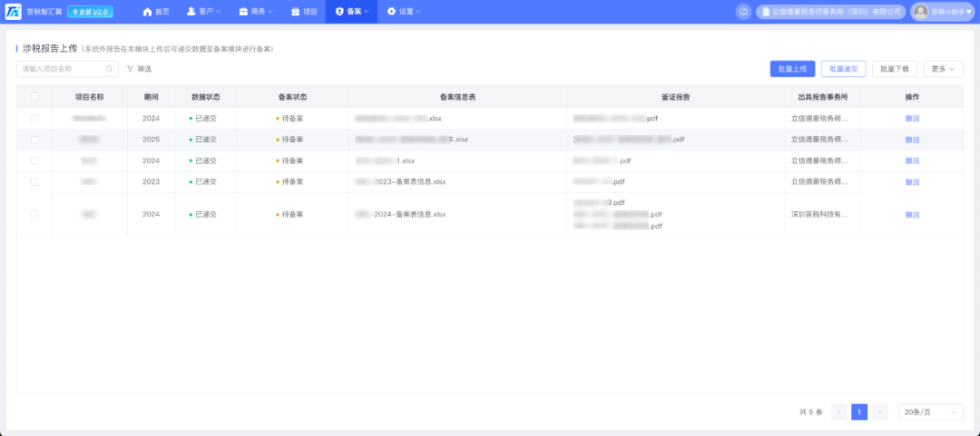Expand the 商务 menu
980x436 pixels.
[x=256, y=11]
